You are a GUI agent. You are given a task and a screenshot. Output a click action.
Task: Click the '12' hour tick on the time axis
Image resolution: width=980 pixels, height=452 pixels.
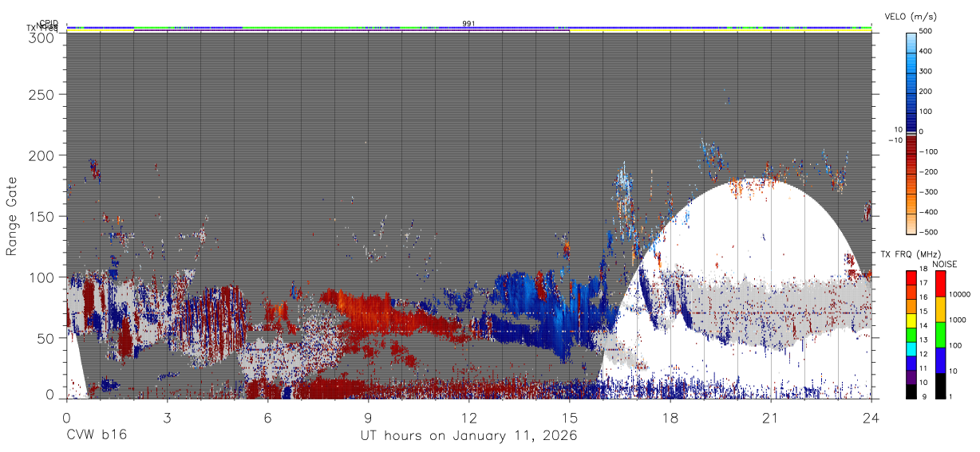[x=468, y=417]
